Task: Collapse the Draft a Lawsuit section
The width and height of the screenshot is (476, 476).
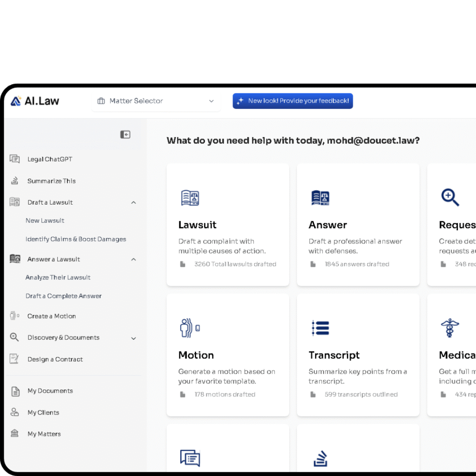Action: point(133,203)
